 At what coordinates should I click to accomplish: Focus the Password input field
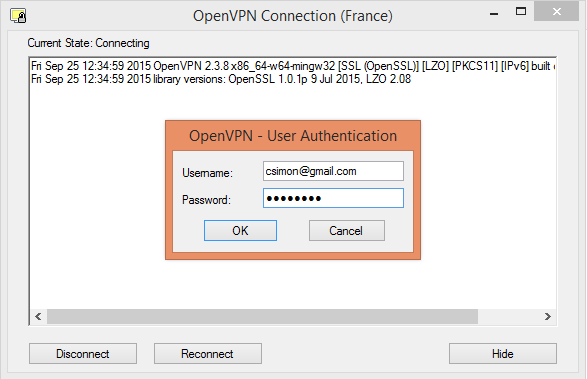333,198
